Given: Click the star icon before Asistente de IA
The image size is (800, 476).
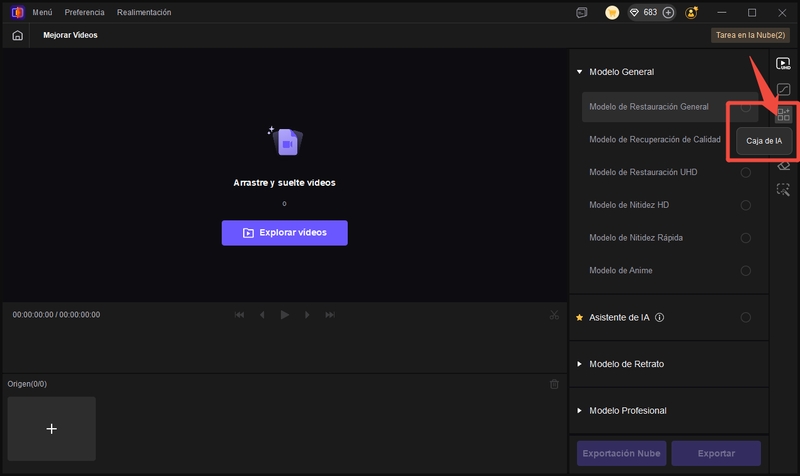Looking at the screenshot, I should click(580, 317).
